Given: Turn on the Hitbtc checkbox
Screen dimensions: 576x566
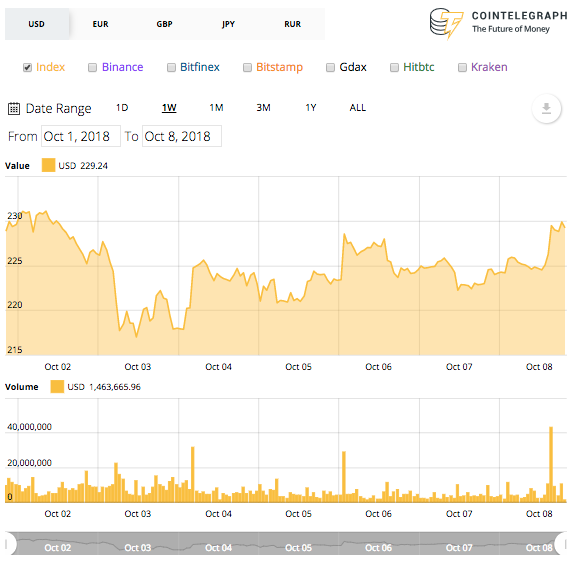Looking at the screenshot, I should (394, 68).
